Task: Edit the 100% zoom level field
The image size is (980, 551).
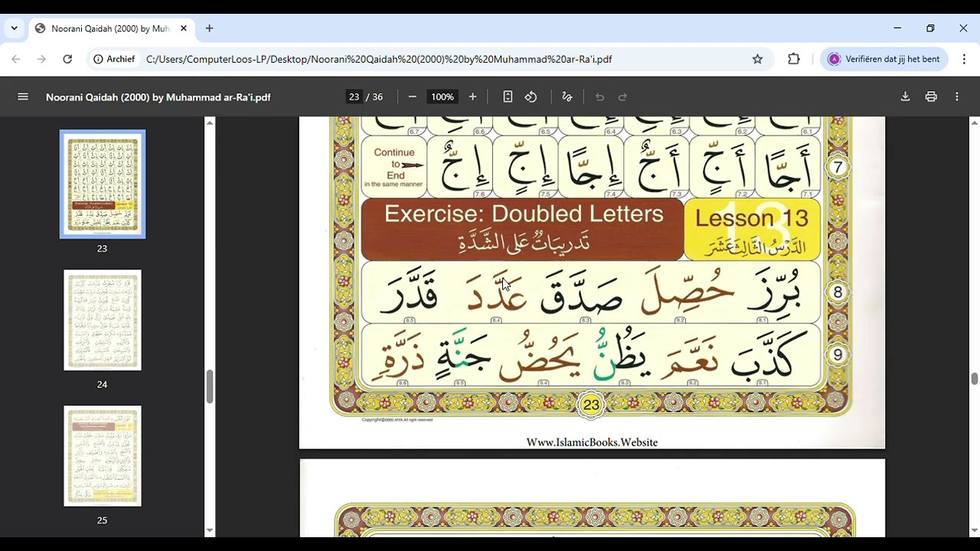Action: tap(443, 97)
